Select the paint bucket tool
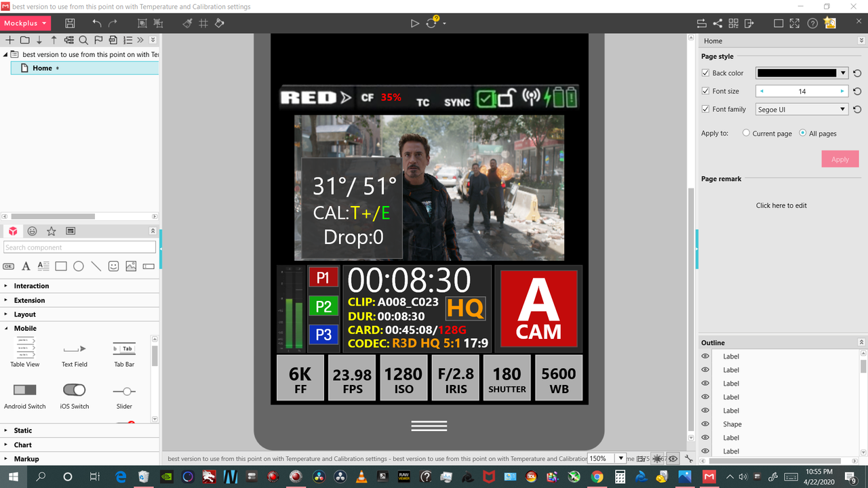 pos(220,23)
